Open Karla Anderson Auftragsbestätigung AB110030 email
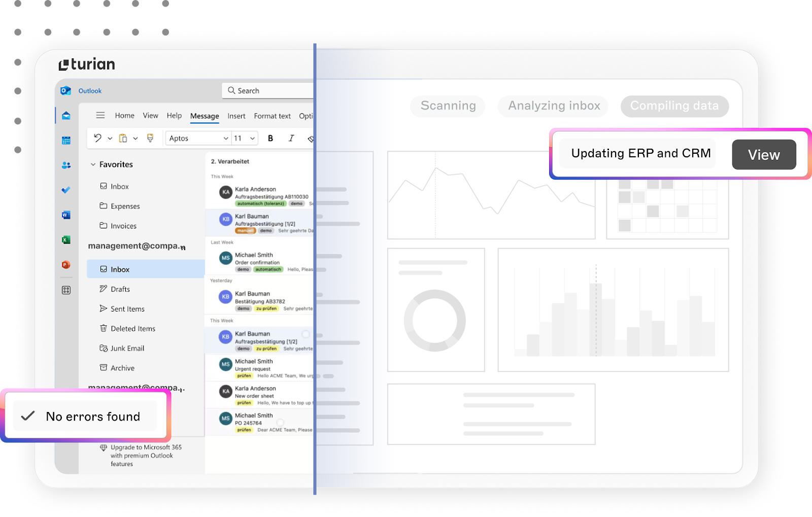Screen dimensions: 812x517 [x=260, y=196]
